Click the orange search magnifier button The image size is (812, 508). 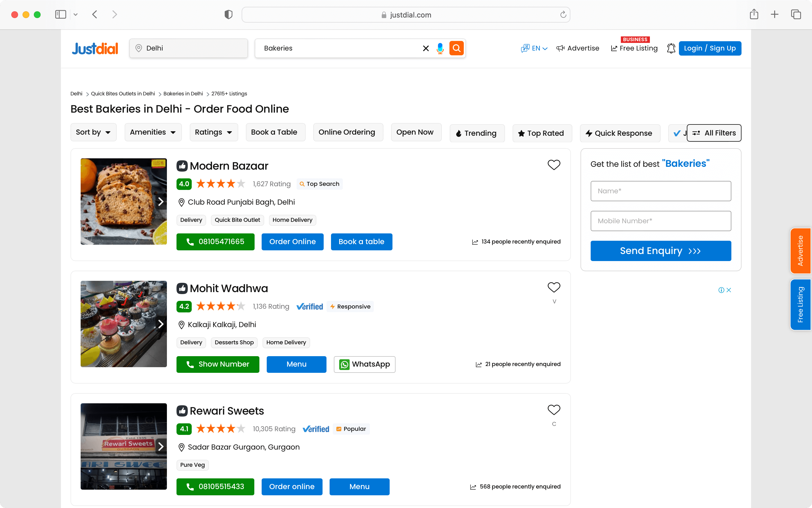click(456, 48)
